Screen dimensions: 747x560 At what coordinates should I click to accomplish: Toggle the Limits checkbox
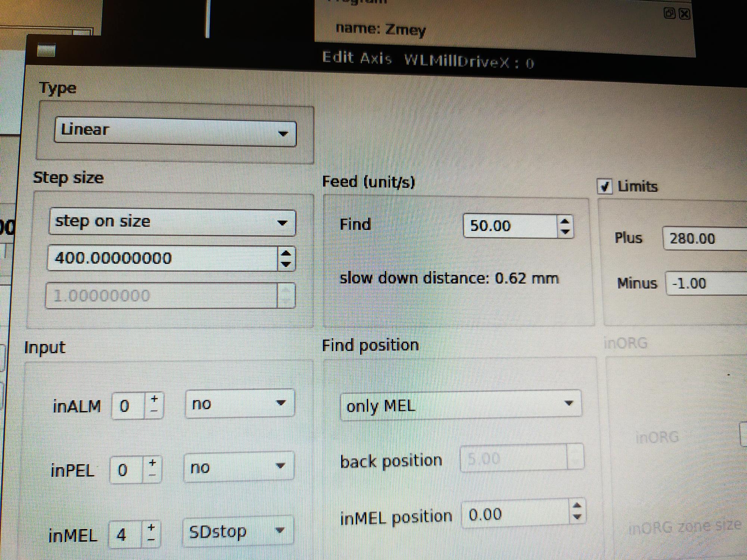605,186
